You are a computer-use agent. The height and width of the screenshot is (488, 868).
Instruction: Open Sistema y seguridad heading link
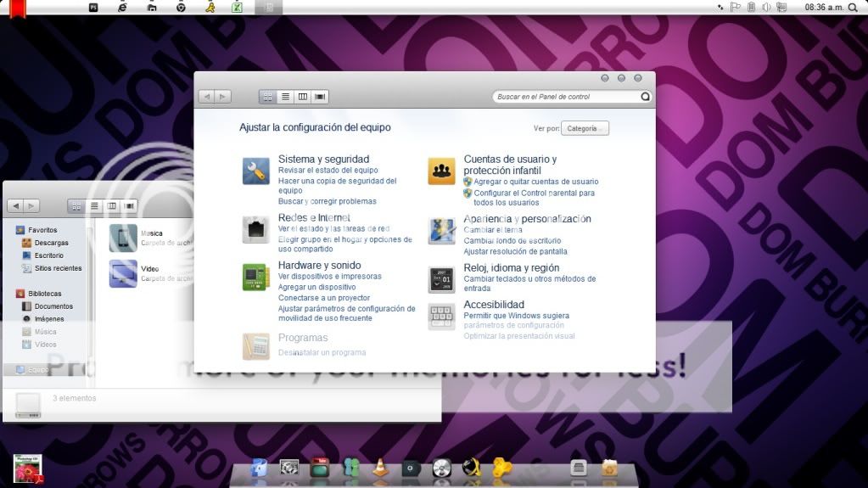323,159
